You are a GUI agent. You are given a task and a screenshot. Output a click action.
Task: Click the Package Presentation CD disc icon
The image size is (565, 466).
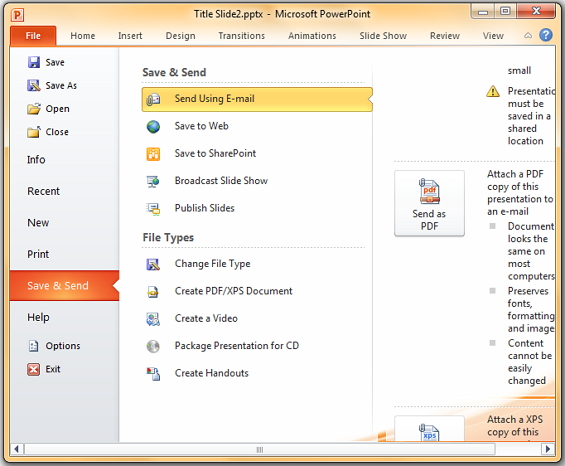point(153,346)
